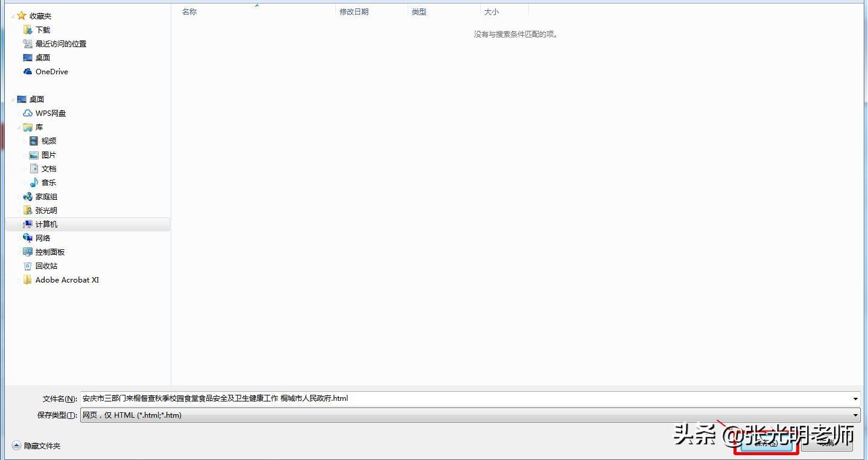Select the 家庭组 homegroup icon
This screenshot has width=868, height=460.
(28, 196)
